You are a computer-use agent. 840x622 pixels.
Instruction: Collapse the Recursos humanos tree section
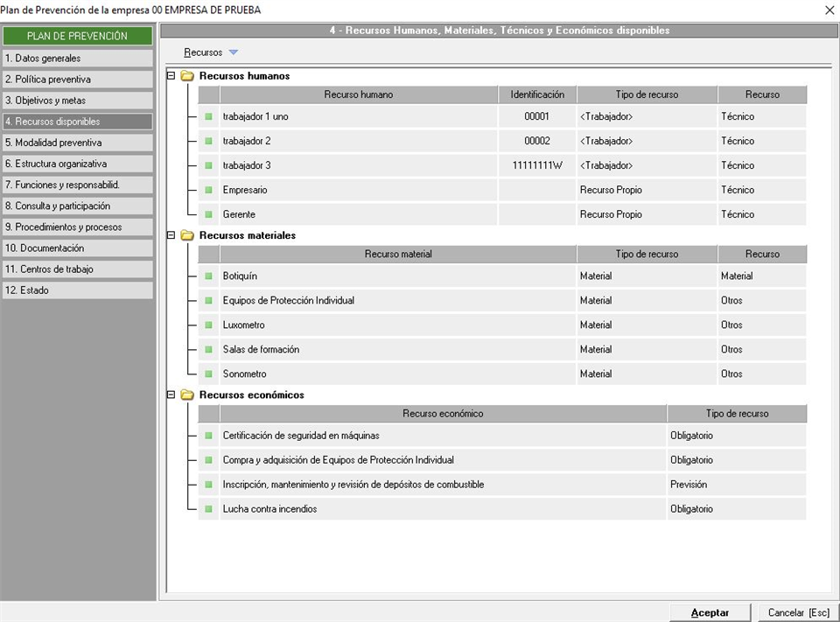pos(171,76)
